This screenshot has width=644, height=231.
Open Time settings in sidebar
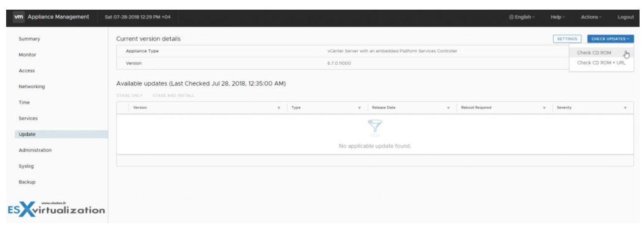click(x=24, y=103)
